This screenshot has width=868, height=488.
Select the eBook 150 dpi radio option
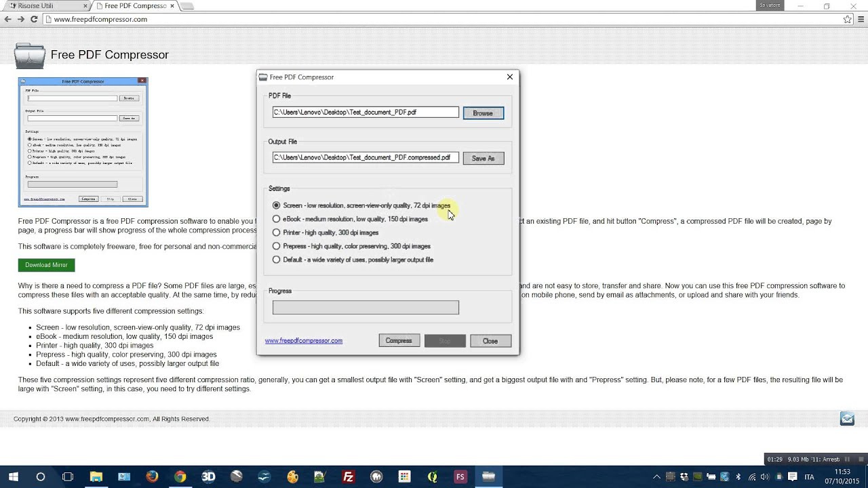click(x=276, y=219)
